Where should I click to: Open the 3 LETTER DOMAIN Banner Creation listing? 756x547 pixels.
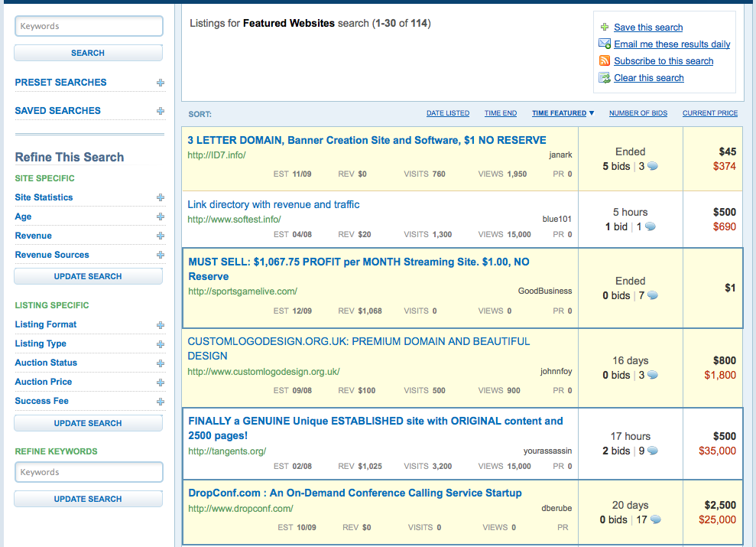(x=366, y=140)
